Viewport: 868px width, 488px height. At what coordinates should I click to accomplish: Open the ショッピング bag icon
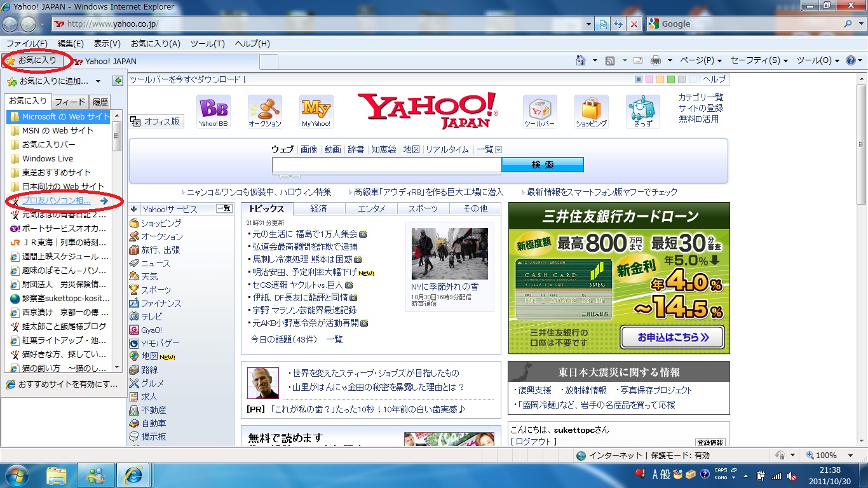click(x=592, y=112)
